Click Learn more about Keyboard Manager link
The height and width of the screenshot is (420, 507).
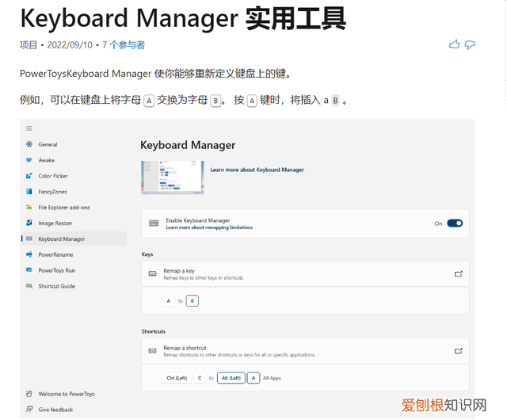[x=257, y=170]
